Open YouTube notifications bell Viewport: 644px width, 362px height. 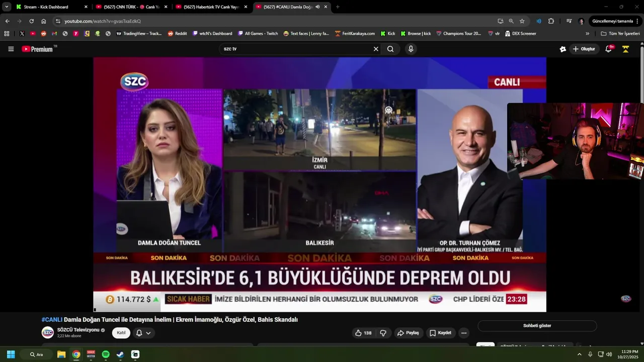point(608,49)
